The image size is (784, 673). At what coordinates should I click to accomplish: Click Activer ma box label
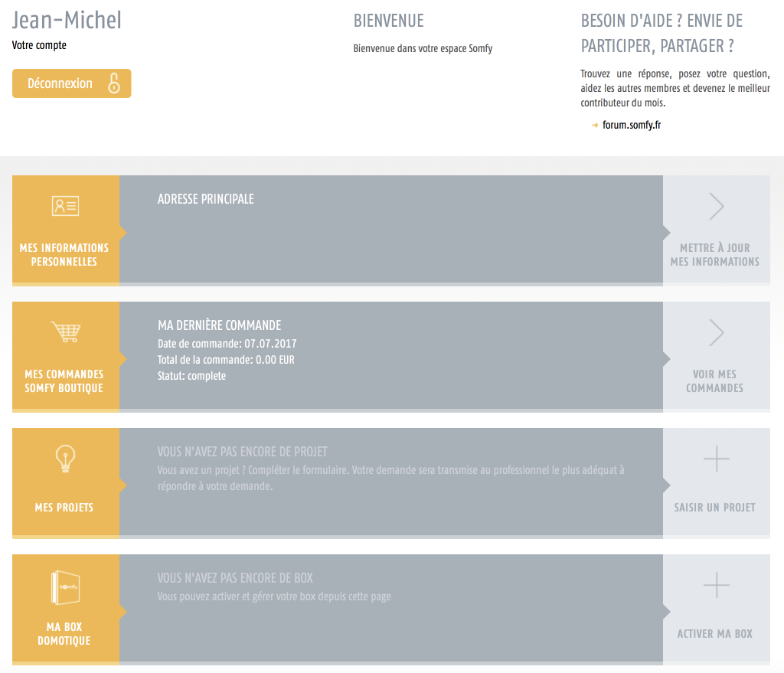[714, 634]
